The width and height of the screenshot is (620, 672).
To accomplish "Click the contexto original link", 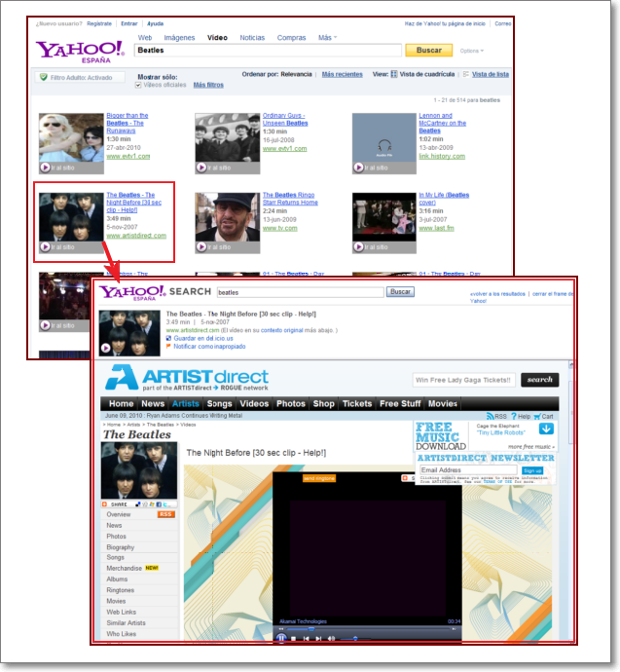I will (281, 330).
